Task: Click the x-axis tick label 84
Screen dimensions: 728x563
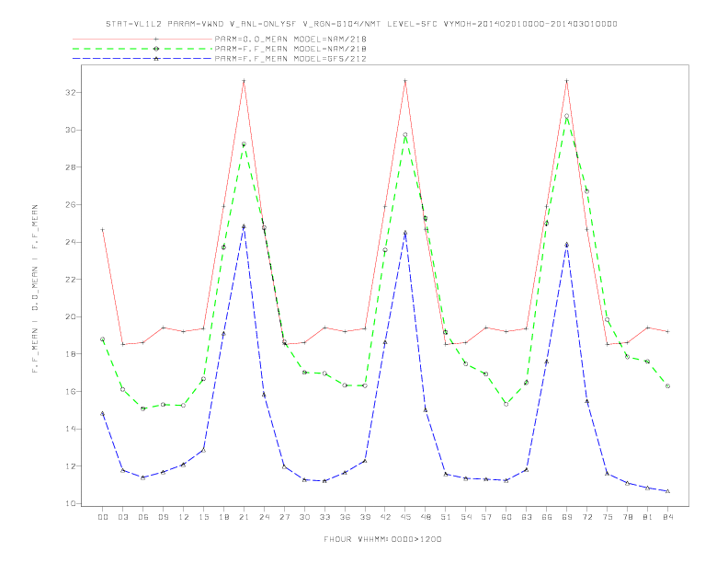Action: pyautogui.click(x=667, y=517)
